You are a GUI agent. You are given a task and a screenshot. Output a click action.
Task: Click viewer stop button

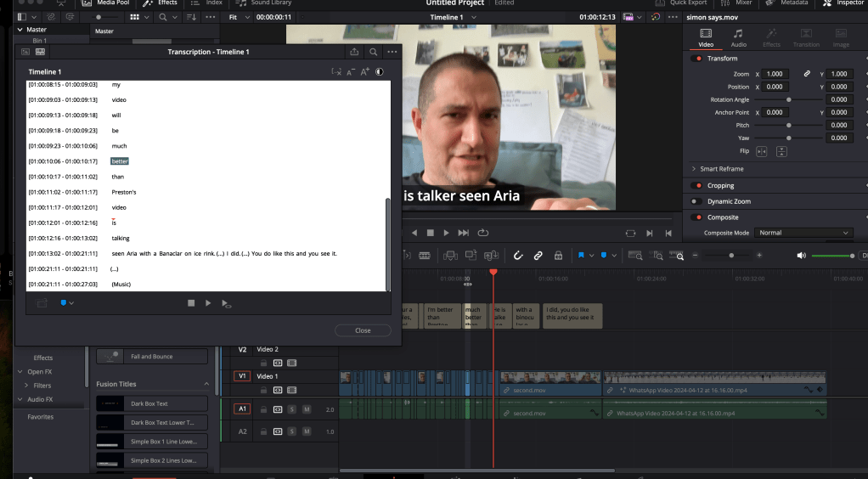coord(430,233)
